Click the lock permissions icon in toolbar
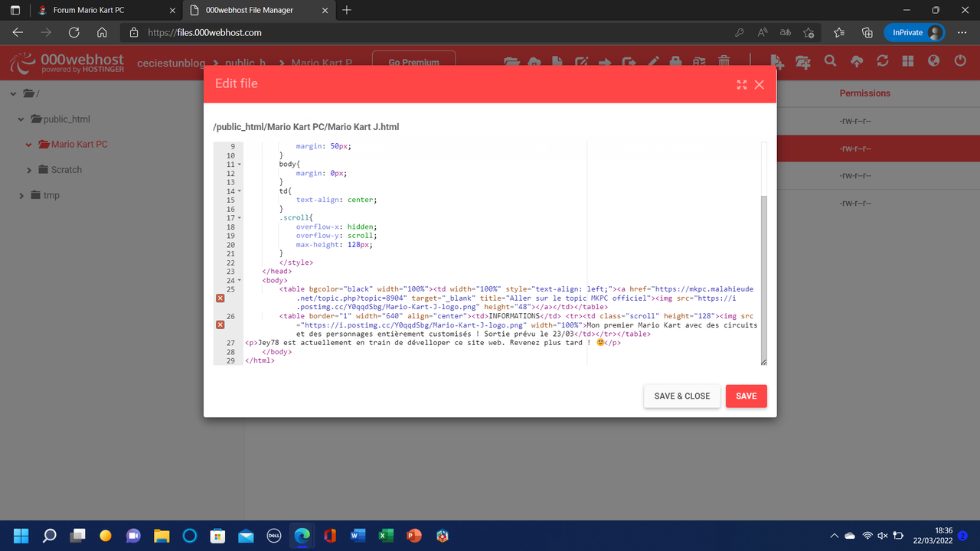Viewport: 980px width, 551px height. [676, 62]
